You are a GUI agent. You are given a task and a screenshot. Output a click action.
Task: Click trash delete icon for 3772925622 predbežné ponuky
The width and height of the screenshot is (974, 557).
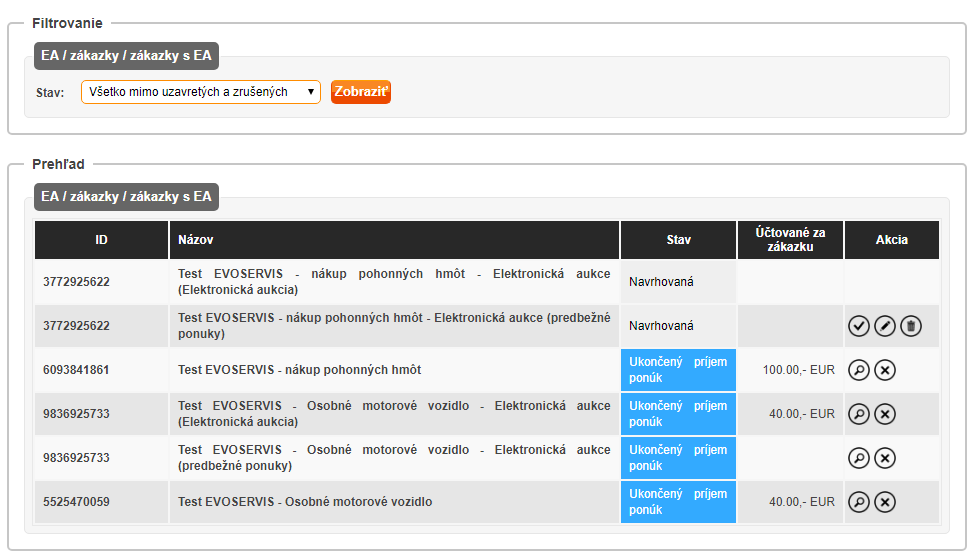click(x=911, y=326)
